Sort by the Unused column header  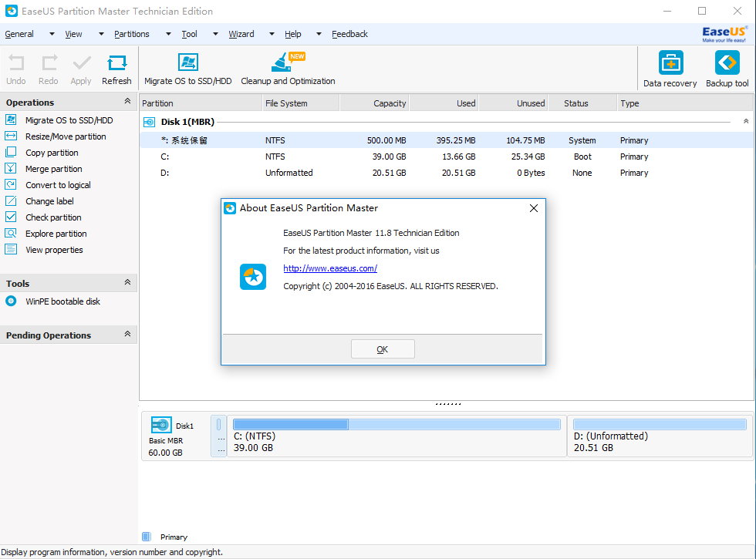click(514, 103)
